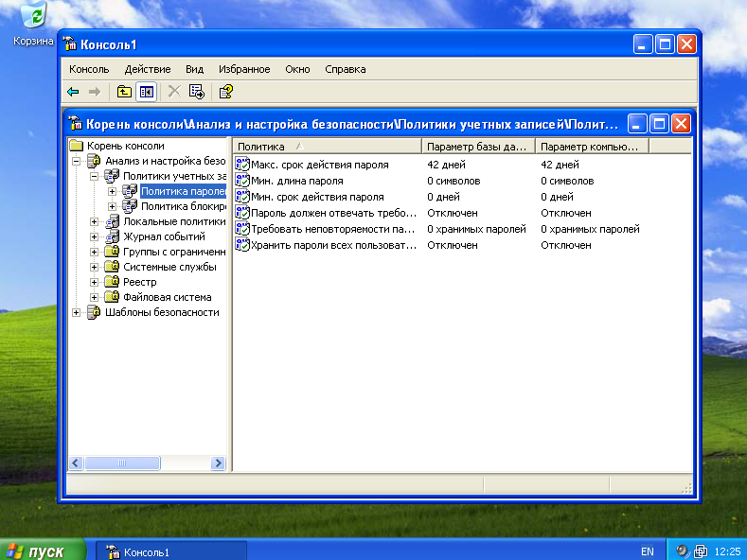
Task: Click icon of Мин. срок действия пароля
Action: tap(242, 197)
